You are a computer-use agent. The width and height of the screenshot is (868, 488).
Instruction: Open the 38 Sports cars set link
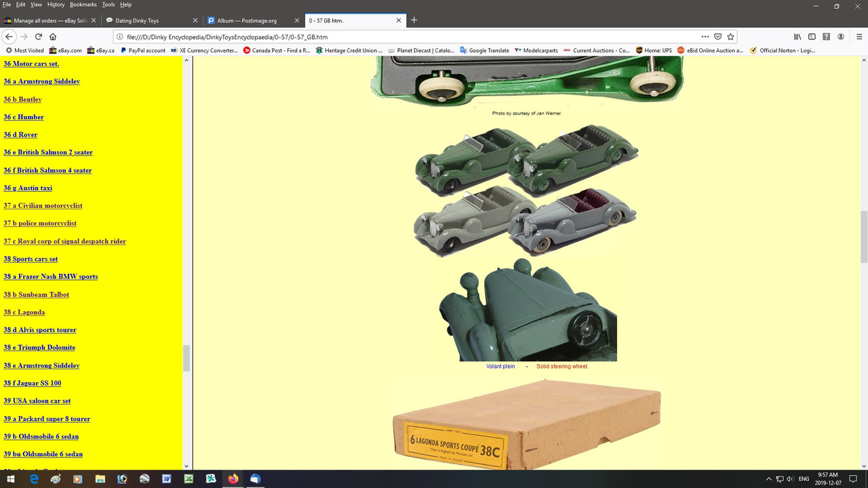31,259
